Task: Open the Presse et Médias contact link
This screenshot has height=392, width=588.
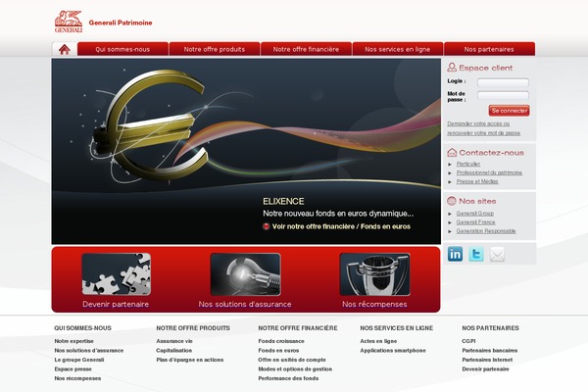Action: pos(477,181)
